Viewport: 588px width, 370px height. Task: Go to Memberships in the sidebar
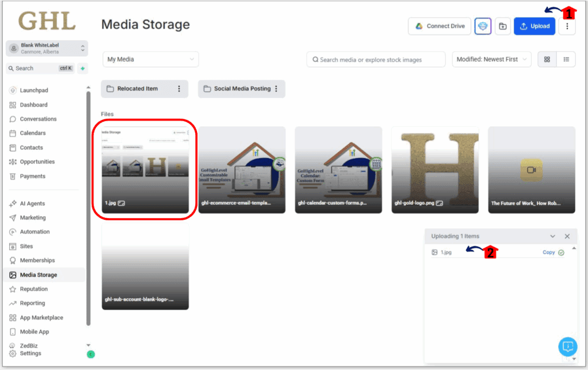37,260
